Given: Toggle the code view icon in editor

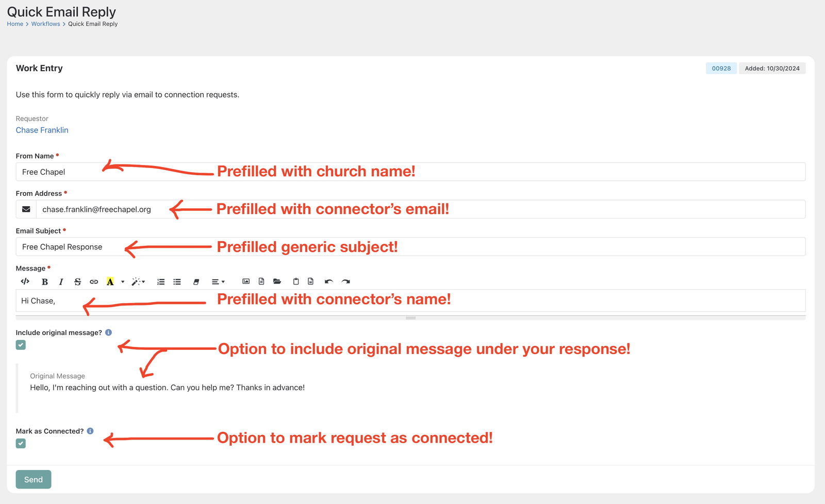Looking at the screenshot, I should (25, 281).
